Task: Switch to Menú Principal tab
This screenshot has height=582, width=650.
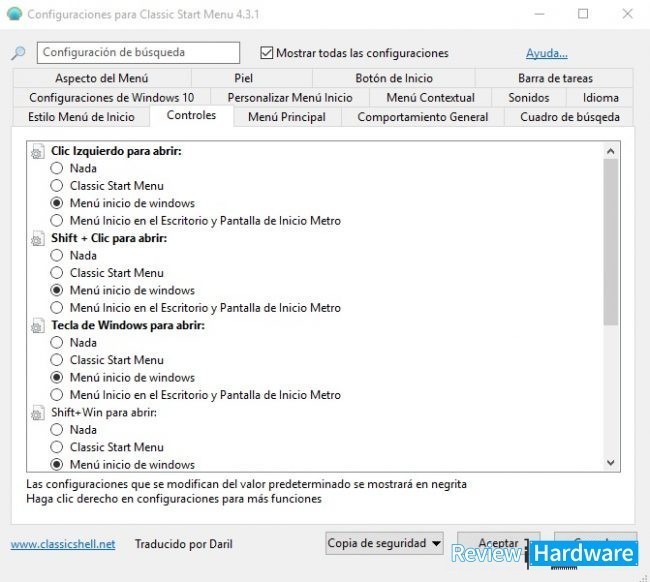Action: point(287,117)
